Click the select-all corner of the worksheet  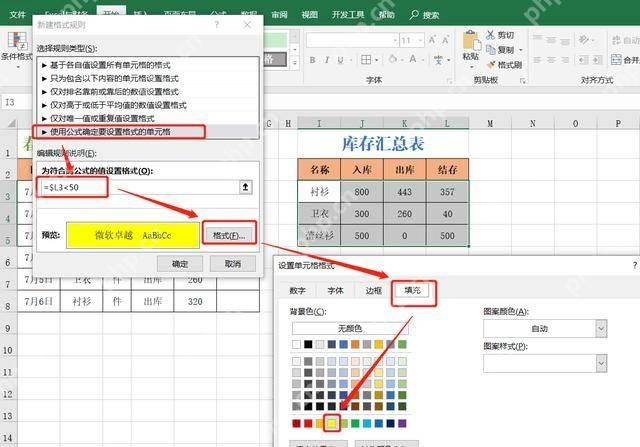(x=11, y=123)
